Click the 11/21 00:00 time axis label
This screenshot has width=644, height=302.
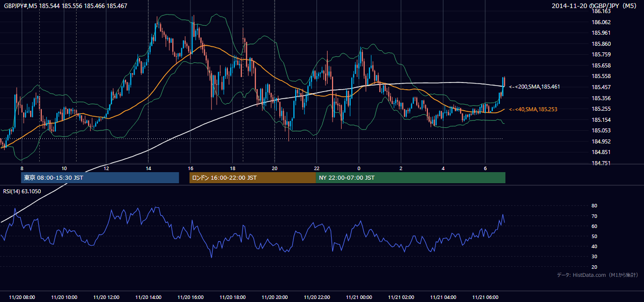[359, 297]
